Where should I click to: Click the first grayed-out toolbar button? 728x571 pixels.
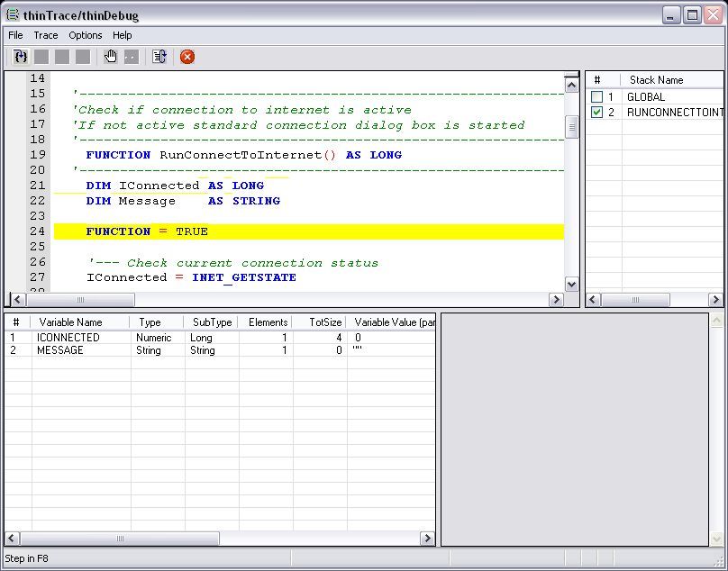pos(41,57)
